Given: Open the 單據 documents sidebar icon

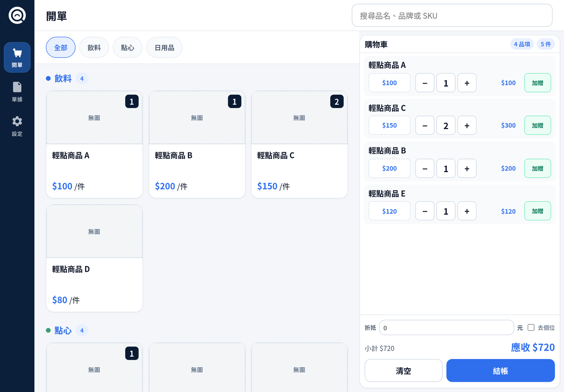Looking at the screenshot, I should 17,92.
